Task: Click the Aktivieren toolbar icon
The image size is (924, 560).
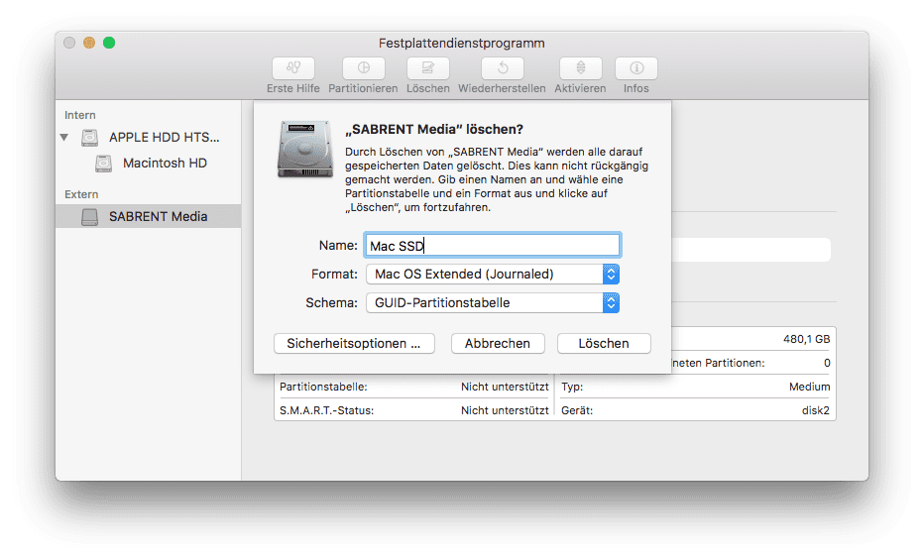Action: (x=580, y=68)
